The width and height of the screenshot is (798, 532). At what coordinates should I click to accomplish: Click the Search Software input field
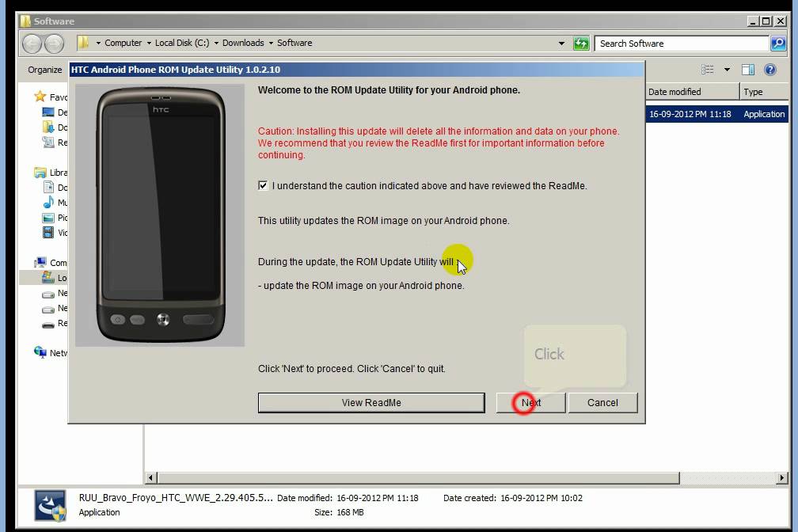[x=682, y=44]
